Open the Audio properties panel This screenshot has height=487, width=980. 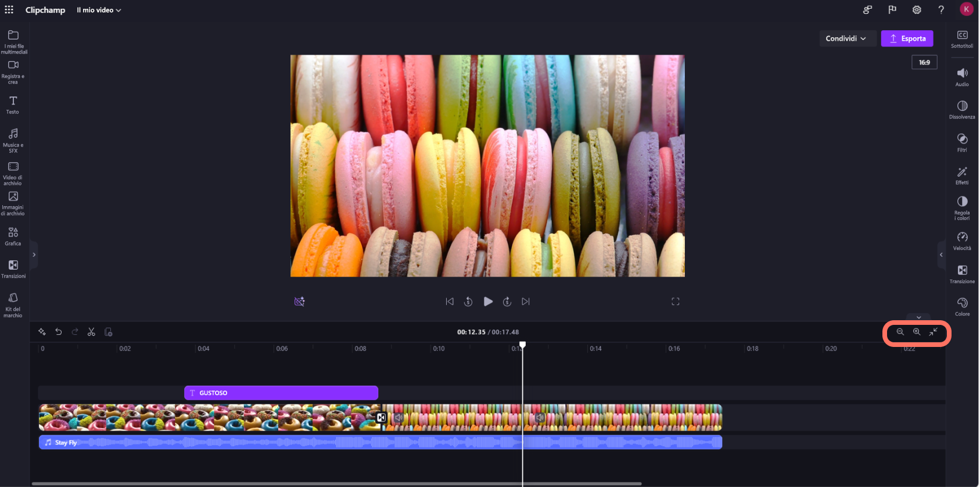coord(962,77)
